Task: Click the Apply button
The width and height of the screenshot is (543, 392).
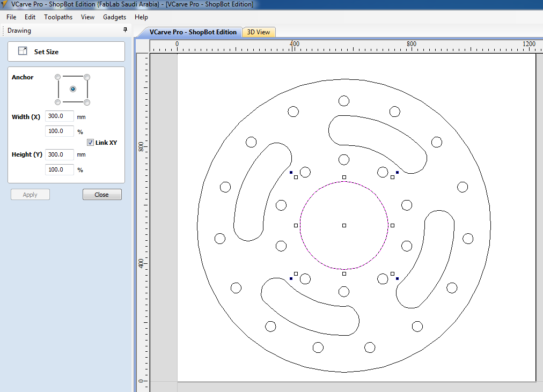Action: [x=30, y=195]
